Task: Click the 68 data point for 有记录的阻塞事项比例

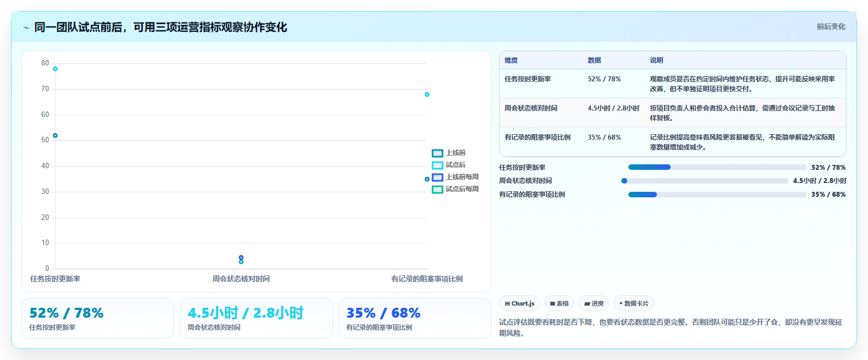Action: coord(427,95)
